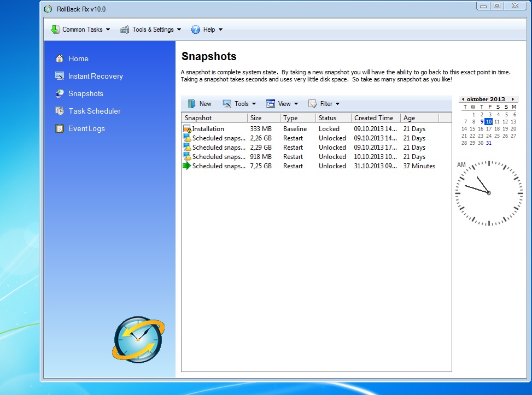
Task: Sort by Type column header
Action: click(x=298, y=117)
